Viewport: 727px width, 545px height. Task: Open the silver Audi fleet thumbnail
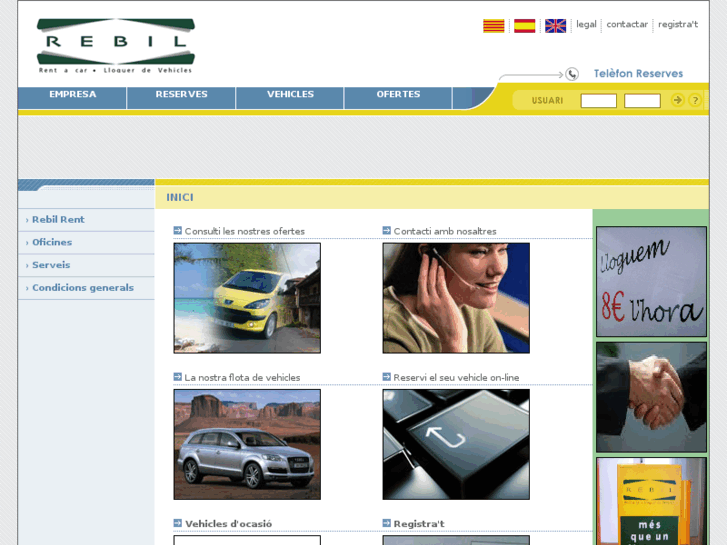pos(247,444)
